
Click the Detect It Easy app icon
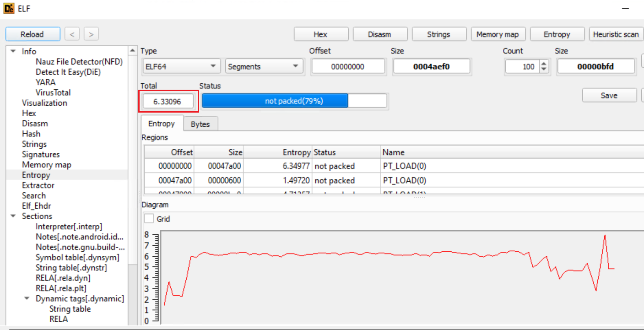click(9, 9)
